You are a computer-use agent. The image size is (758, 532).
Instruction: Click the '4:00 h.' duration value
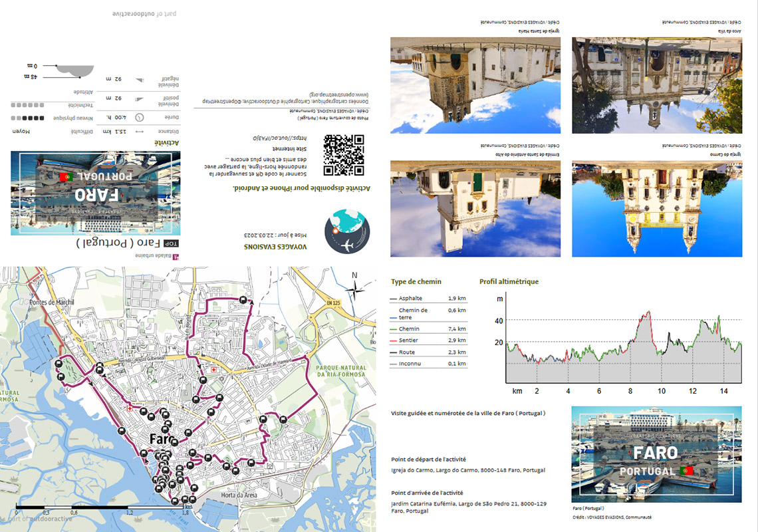point(116,118)
